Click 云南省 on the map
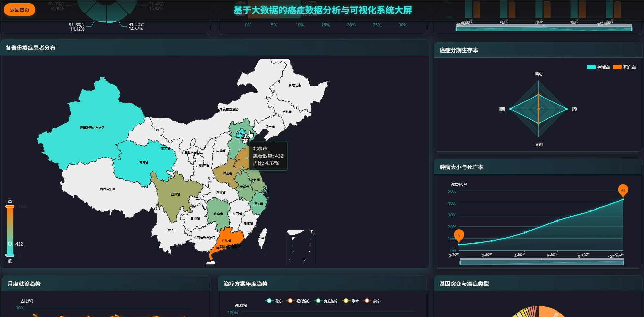The width and height of the screenshot is (644, 317). pyautogui.click(x=170, y=230)
